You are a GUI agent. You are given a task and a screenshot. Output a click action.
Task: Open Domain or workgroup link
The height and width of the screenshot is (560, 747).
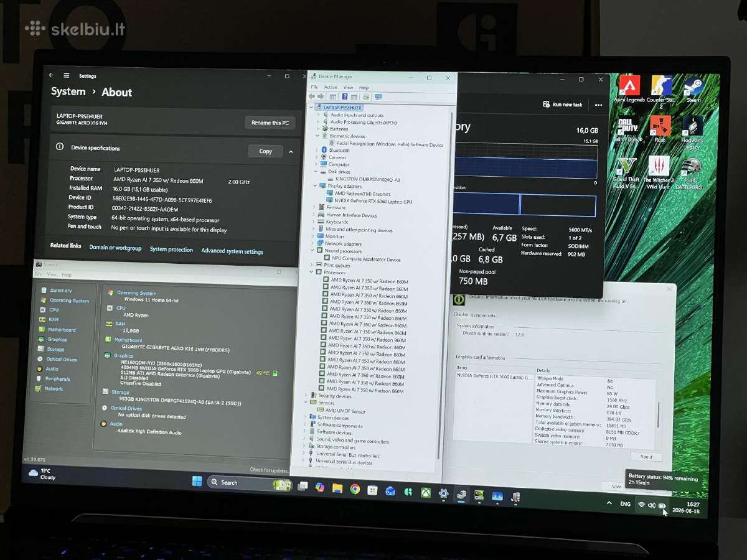(115, 248)
